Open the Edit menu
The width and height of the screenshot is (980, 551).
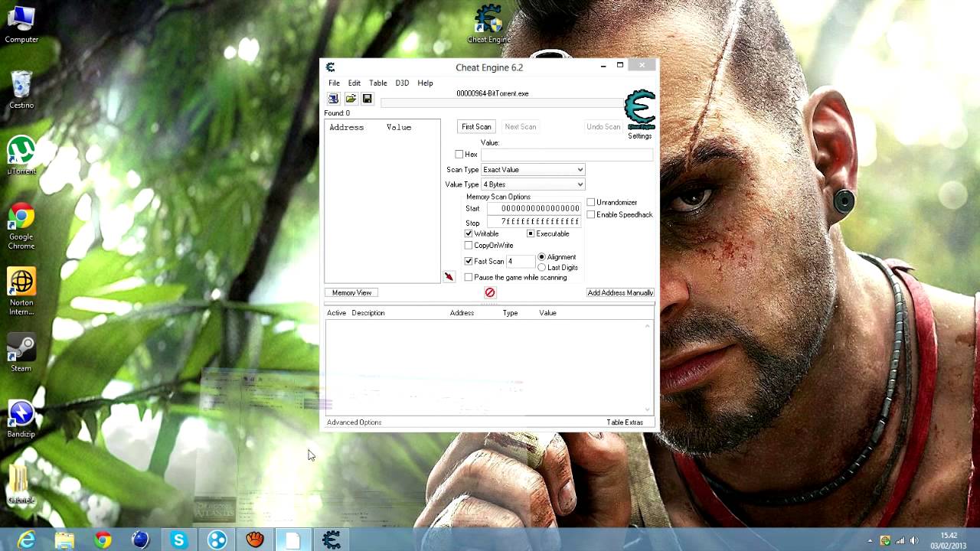[x=354, y=83]
